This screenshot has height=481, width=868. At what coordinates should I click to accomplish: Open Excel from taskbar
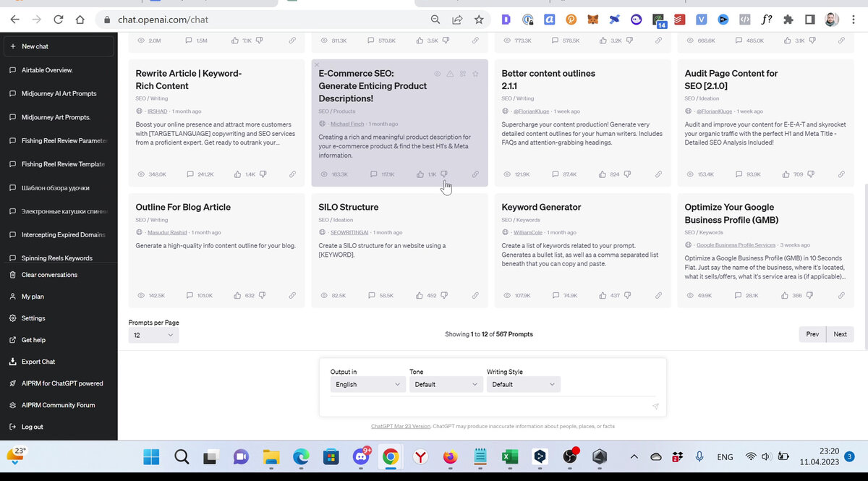(509, 457)
